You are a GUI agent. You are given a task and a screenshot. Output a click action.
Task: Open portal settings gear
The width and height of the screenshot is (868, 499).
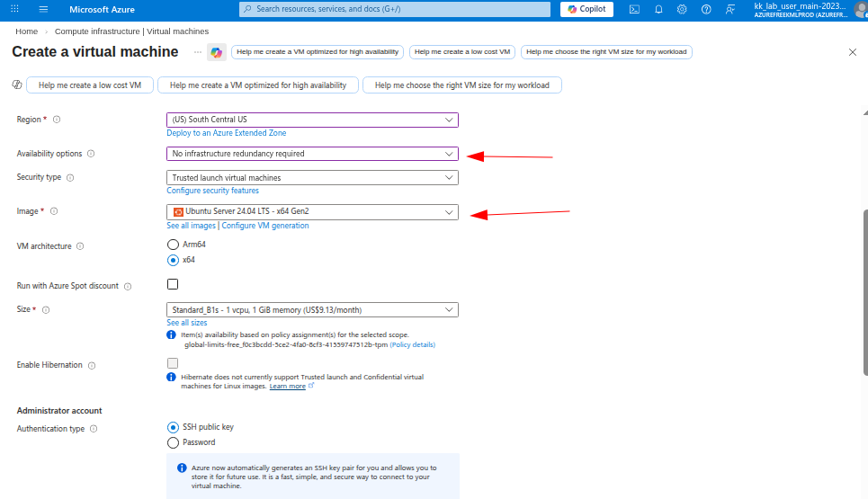pos(682,9)
